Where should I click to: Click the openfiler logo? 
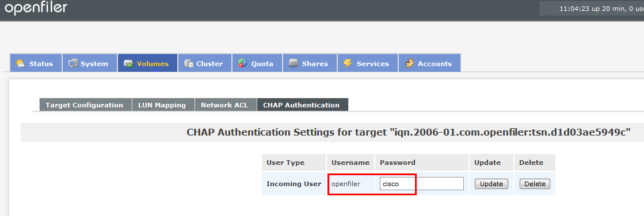point(36,8)
